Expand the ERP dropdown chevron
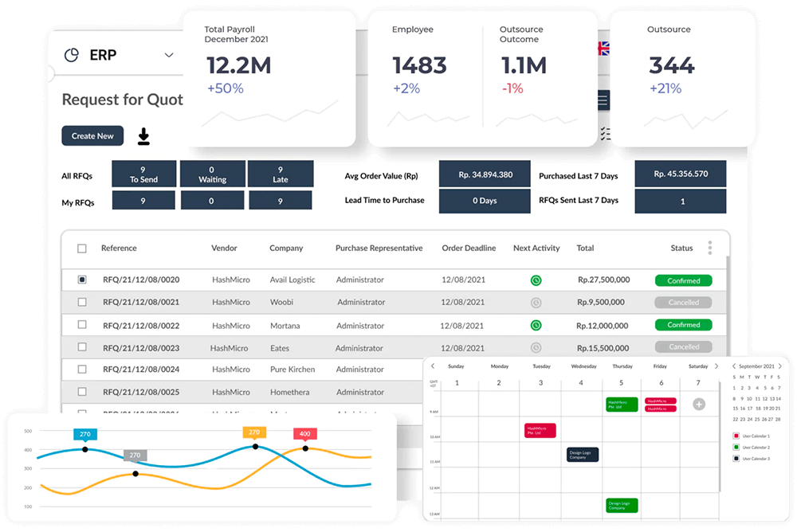The height and width of the screenshot is (532, 797). [168, 56]
